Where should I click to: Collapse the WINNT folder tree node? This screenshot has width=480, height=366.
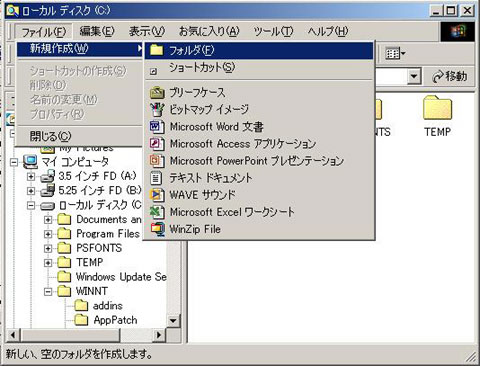(48, 292)
